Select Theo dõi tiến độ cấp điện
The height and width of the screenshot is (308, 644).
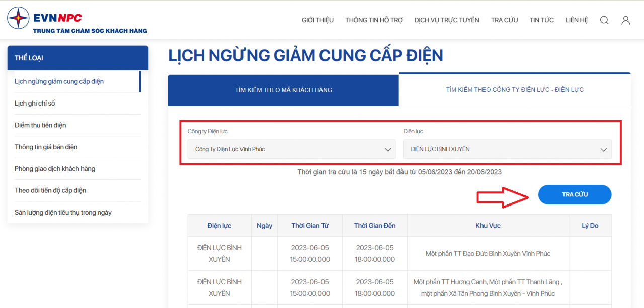coord(50,190)
